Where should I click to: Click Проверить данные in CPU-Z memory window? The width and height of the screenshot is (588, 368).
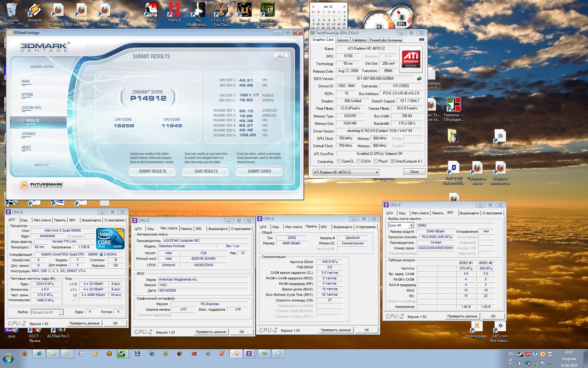(336, 330)
